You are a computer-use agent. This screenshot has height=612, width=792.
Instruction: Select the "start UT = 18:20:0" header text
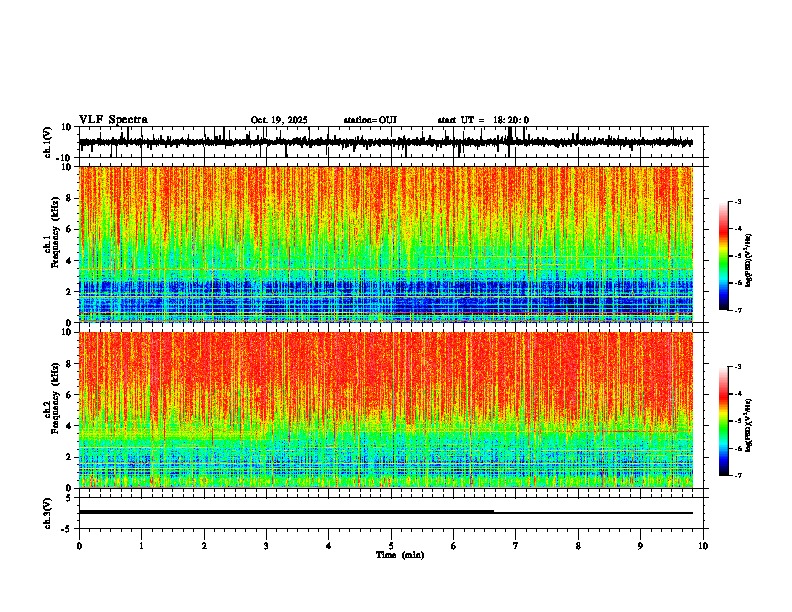pyautogui.click(x=483, y=120)
